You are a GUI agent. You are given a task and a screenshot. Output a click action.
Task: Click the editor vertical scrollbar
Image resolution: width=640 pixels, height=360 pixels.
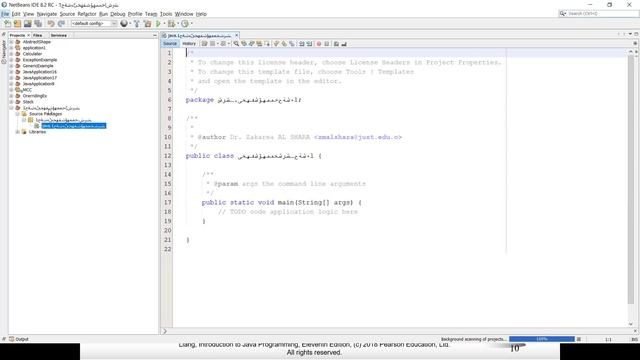(631, 188)
